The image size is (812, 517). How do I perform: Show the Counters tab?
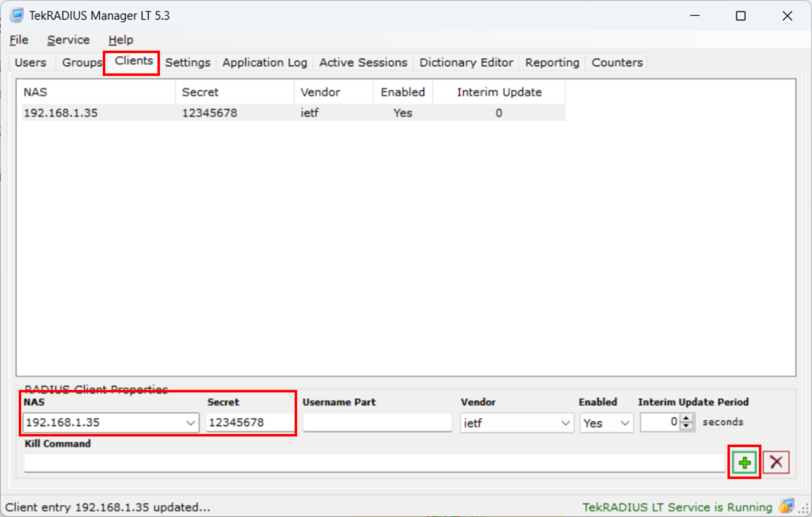(617, 62)
